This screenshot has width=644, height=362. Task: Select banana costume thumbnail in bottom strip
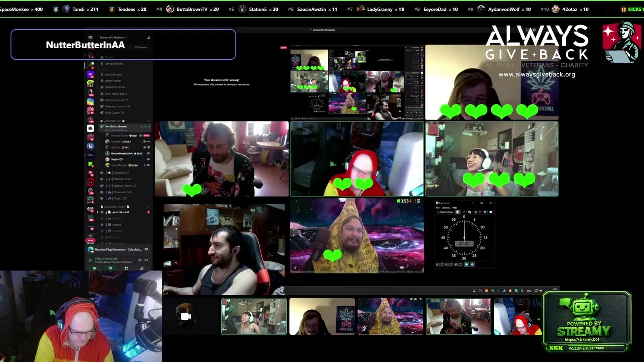[390, 316]
